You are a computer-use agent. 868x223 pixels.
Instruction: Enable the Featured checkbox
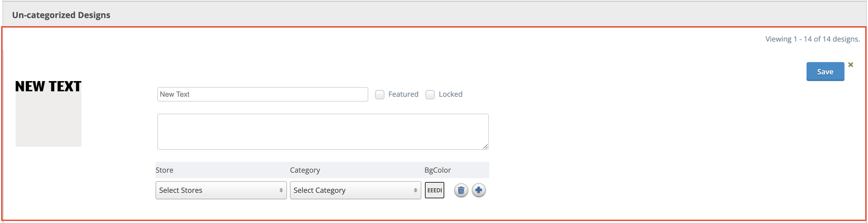380,95
